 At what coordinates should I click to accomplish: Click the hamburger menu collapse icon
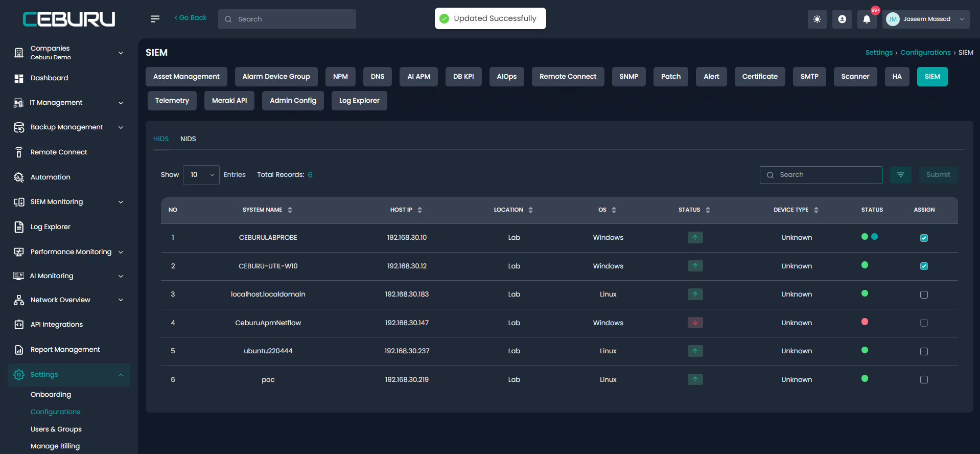[x=155, y=19]
